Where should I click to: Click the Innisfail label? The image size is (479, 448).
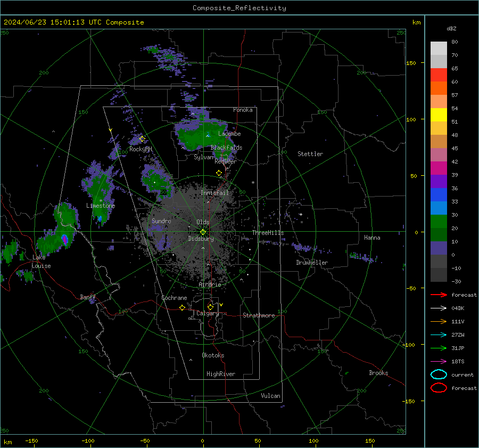pyautogui.click(x=215, y=193)
